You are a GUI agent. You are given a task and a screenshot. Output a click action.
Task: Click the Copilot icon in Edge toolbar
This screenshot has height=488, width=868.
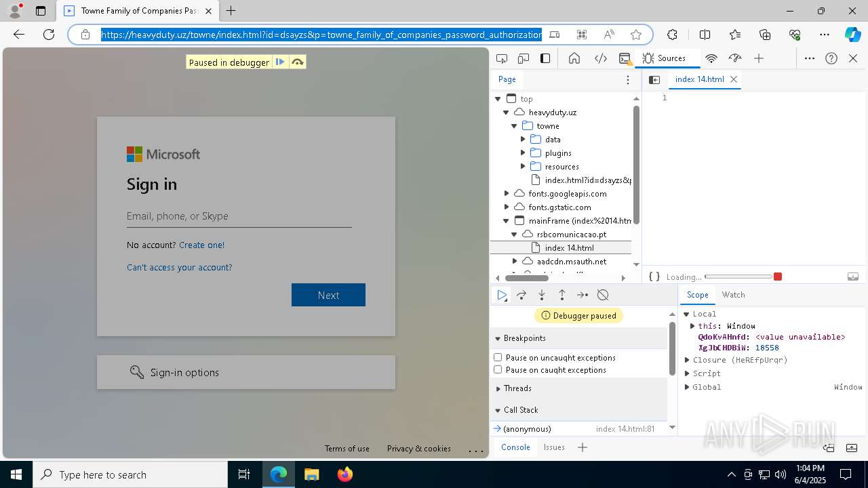click(x=852, y=34)
